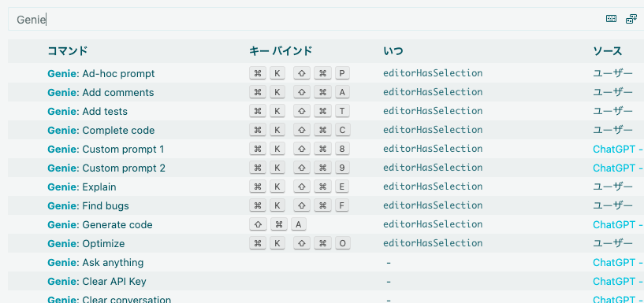This screenshot has width=644, height=303.
Task: Select the Genie: Custom prompt 1 command
Action: (106, 150)
